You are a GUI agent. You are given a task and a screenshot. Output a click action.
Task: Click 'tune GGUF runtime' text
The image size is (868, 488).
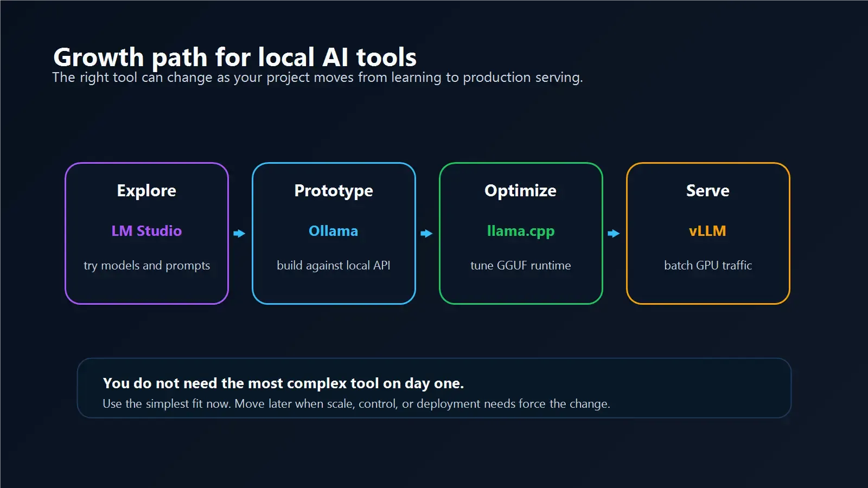pyautogui.click(x=521, y=266)
